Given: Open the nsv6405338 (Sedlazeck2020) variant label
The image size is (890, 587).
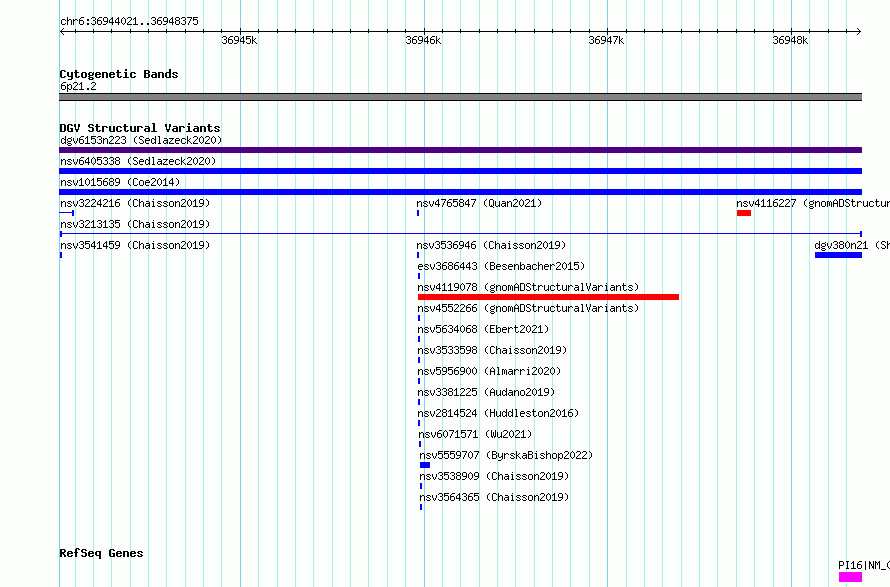Looking at the screenshot, I should click(138, 161).
